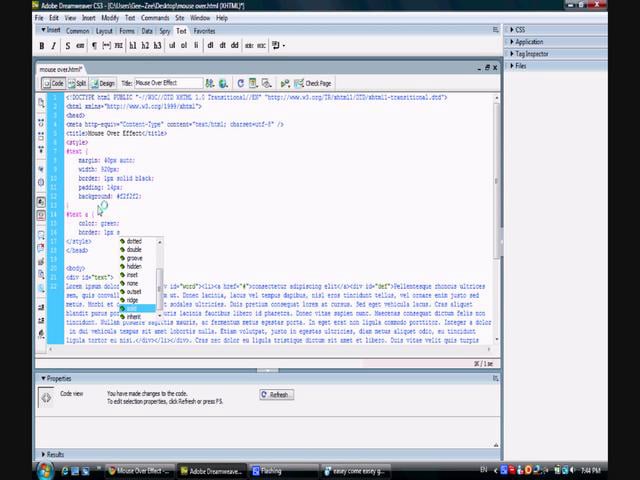Expand the CSS panel

point(521,30)
